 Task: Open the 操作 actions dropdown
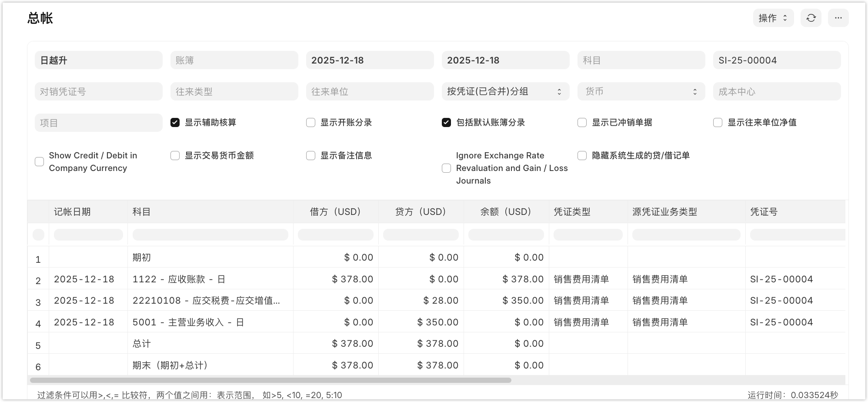pos(773,18)
